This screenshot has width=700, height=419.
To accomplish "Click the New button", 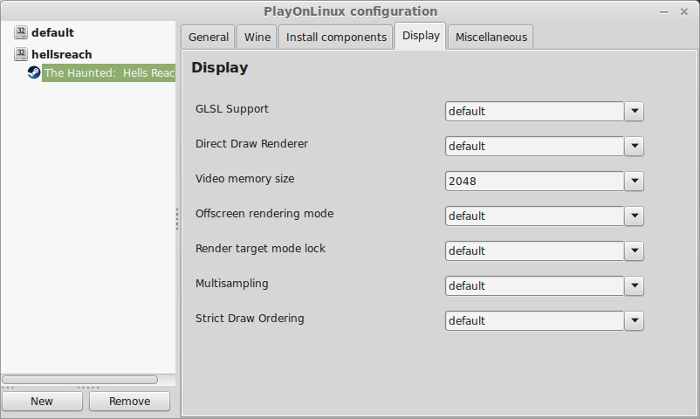I will [42, 401].
